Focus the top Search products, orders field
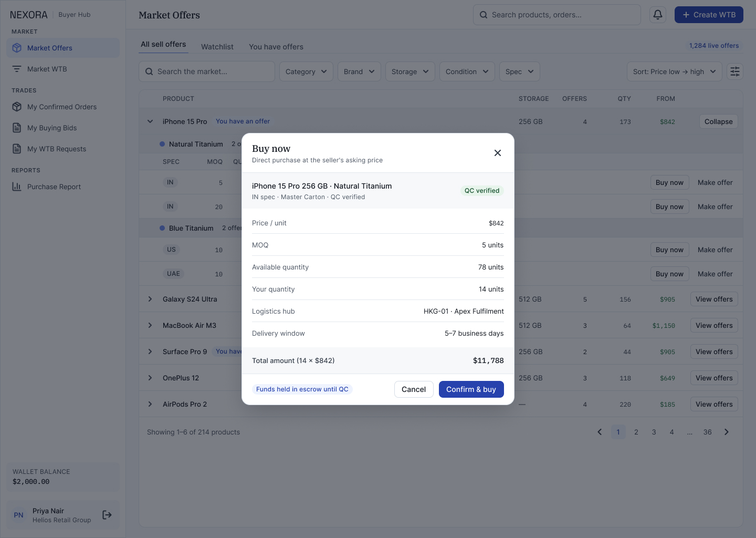The width and height of the screenshot is (756, 538). [557, 15]
